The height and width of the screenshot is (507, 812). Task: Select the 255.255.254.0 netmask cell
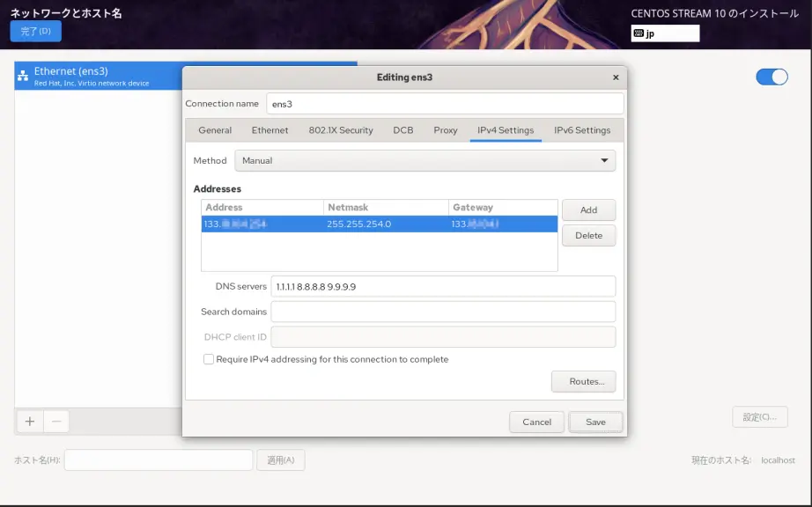coord(386,224)
